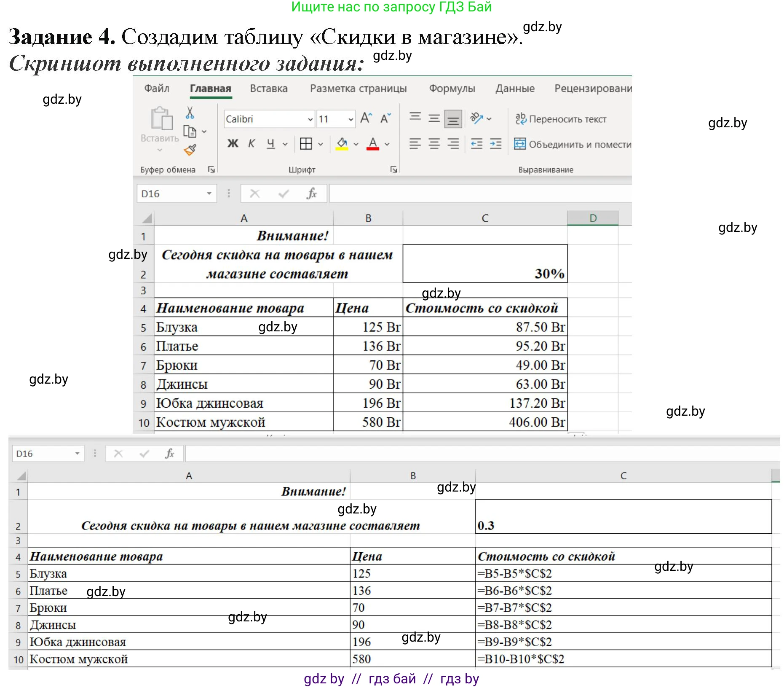Click the fx Insert Function button

310,193
